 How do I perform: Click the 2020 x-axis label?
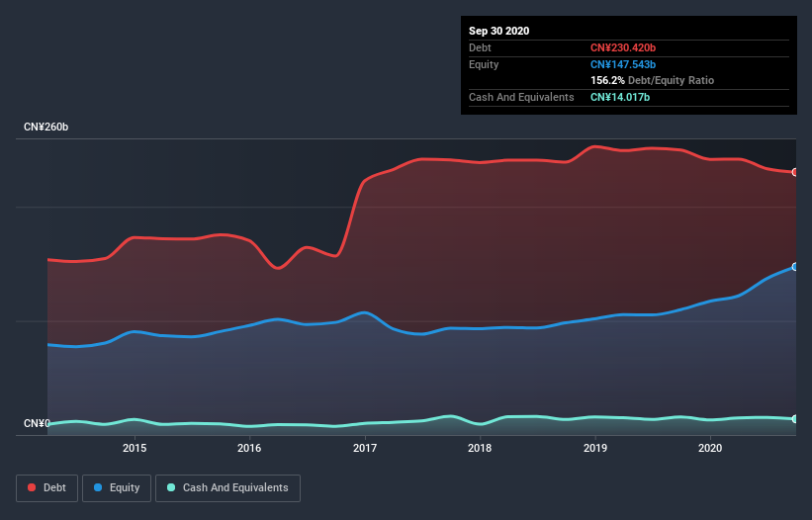(x=710, y=448)
